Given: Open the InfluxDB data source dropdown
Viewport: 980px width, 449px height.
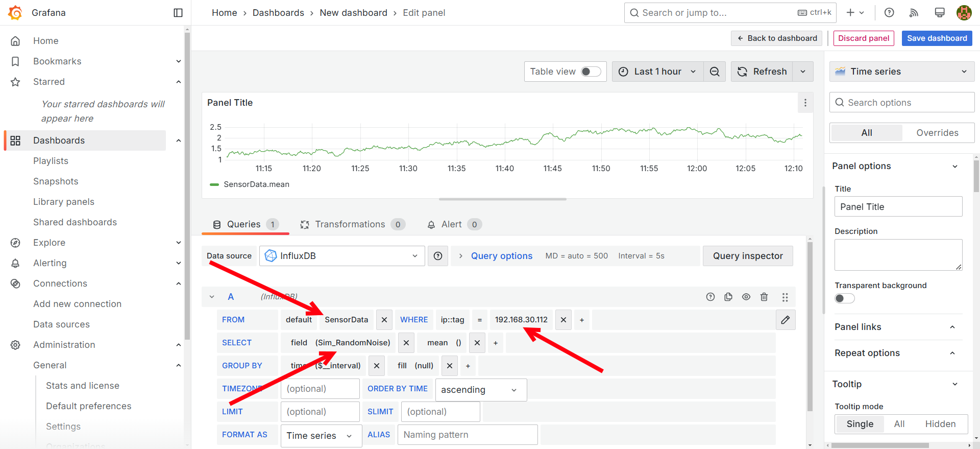Looking at the screenshot, I should coord(342,256).
